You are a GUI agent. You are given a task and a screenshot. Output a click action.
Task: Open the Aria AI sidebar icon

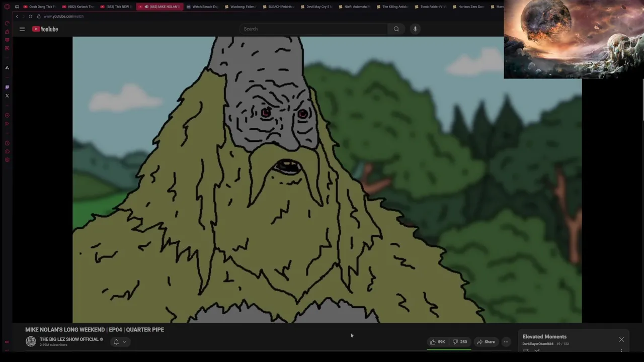[x=7, y=67]
